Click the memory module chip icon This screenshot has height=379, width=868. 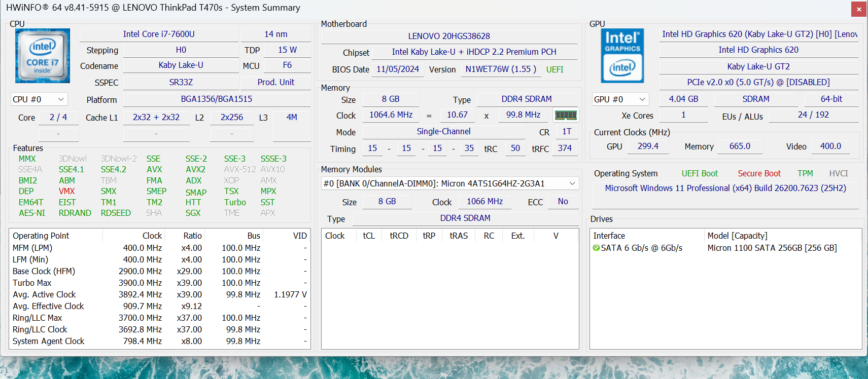[x=566, y=115]
